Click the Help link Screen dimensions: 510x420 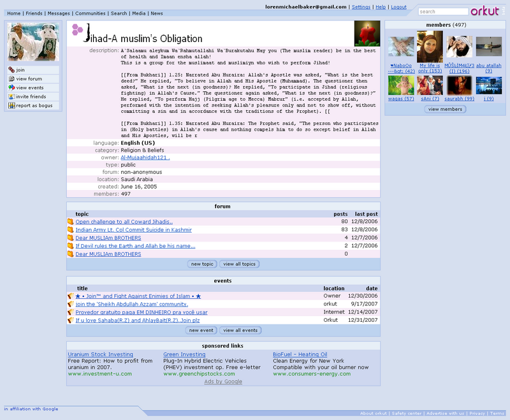(381, 7)
